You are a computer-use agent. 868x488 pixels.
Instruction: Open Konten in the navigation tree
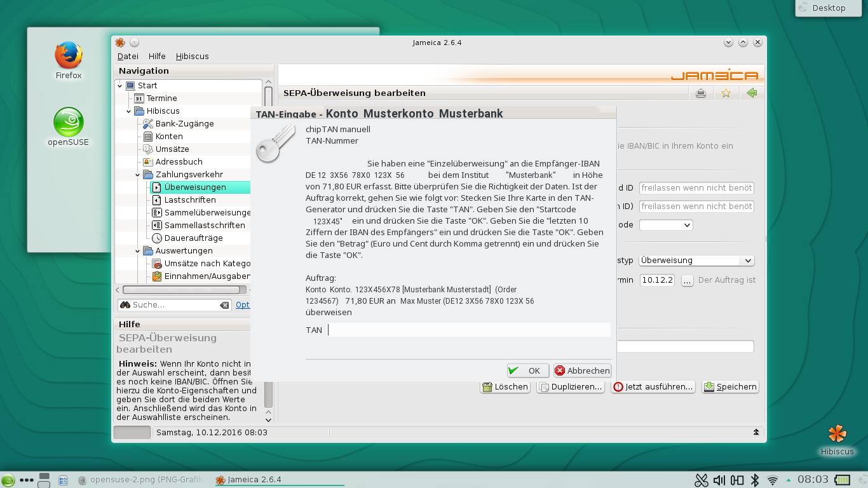[169, 137]
